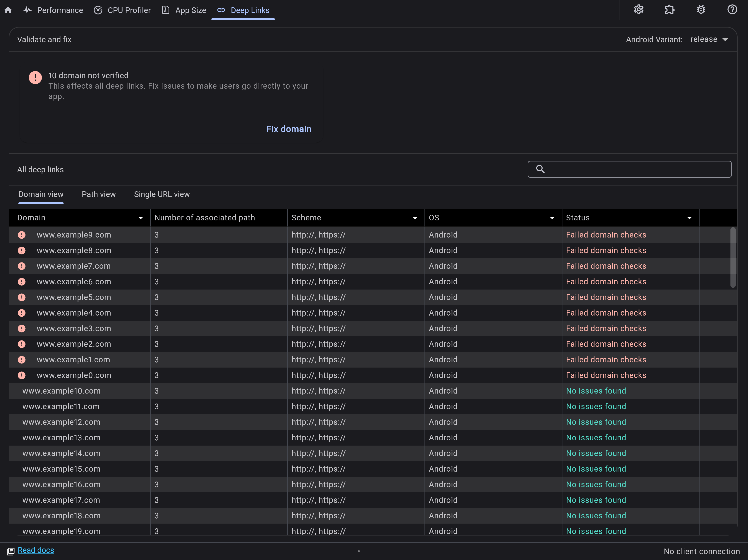The width and height of the screenshot is (748, 560).
Task: Open the Android Variant release dropdown
Action: click(709, 39)
